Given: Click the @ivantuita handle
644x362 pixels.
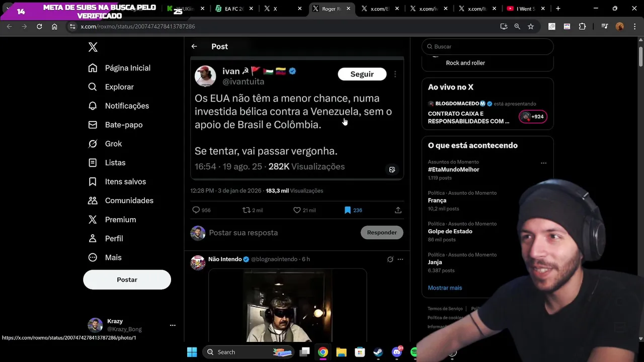Looking at the screenshot, I should (x=243, y=81).
